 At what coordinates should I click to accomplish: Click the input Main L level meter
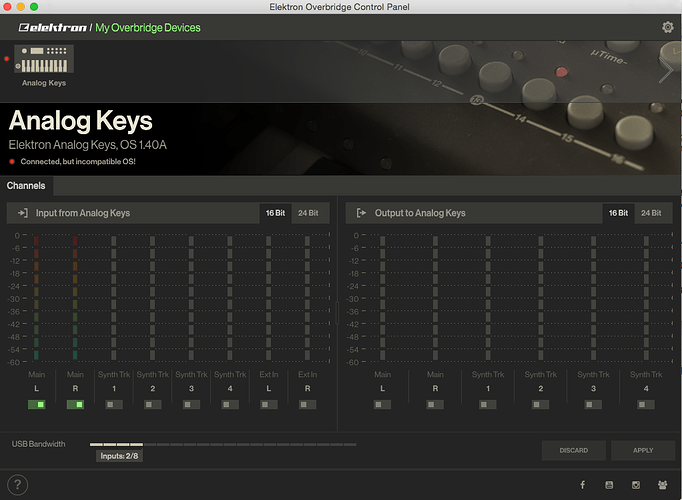(x=36, y=298)
